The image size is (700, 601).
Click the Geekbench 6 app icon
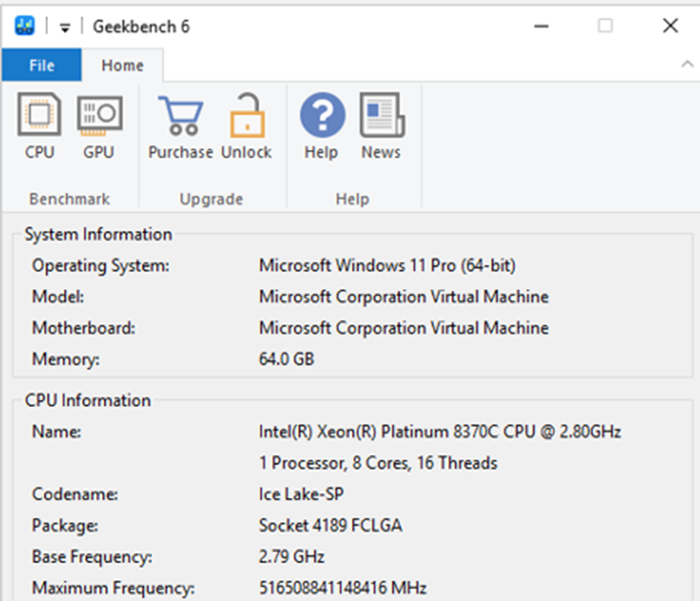coord(25,25)
